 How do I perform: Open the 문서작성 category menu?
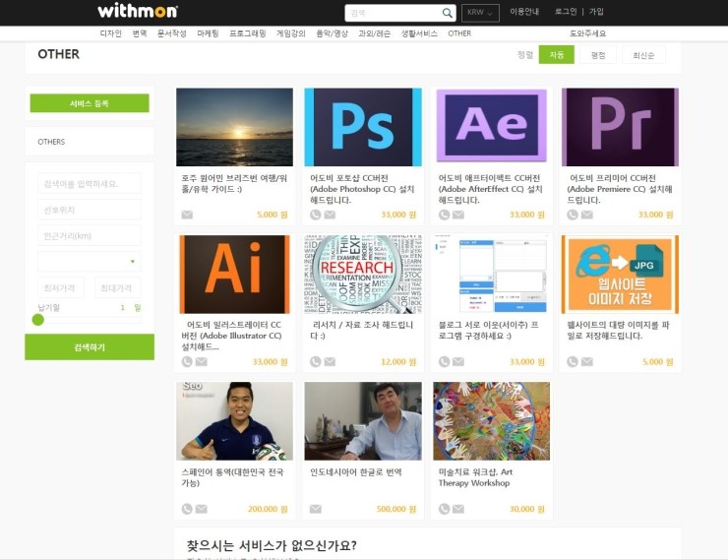pos(172,33)
